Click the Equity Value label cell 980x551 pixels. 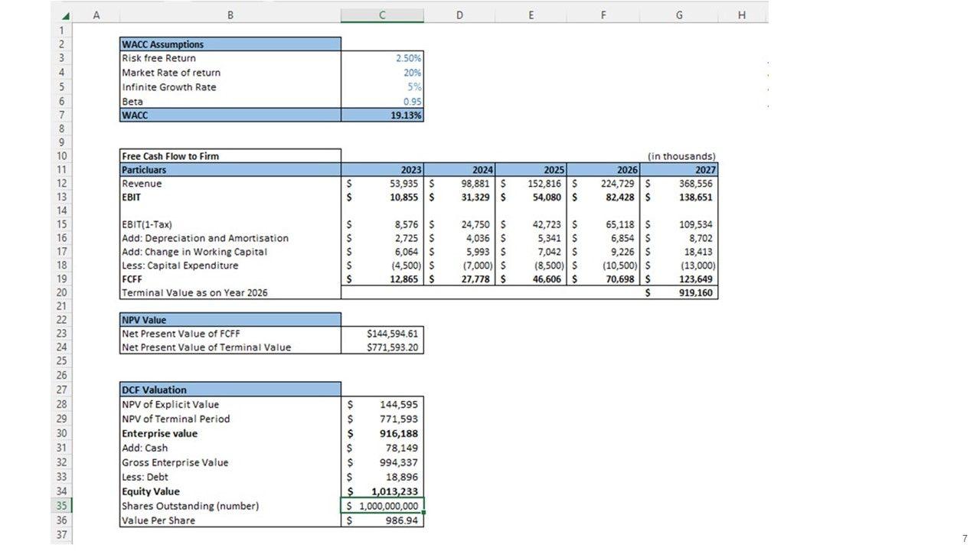click(230, 491)
